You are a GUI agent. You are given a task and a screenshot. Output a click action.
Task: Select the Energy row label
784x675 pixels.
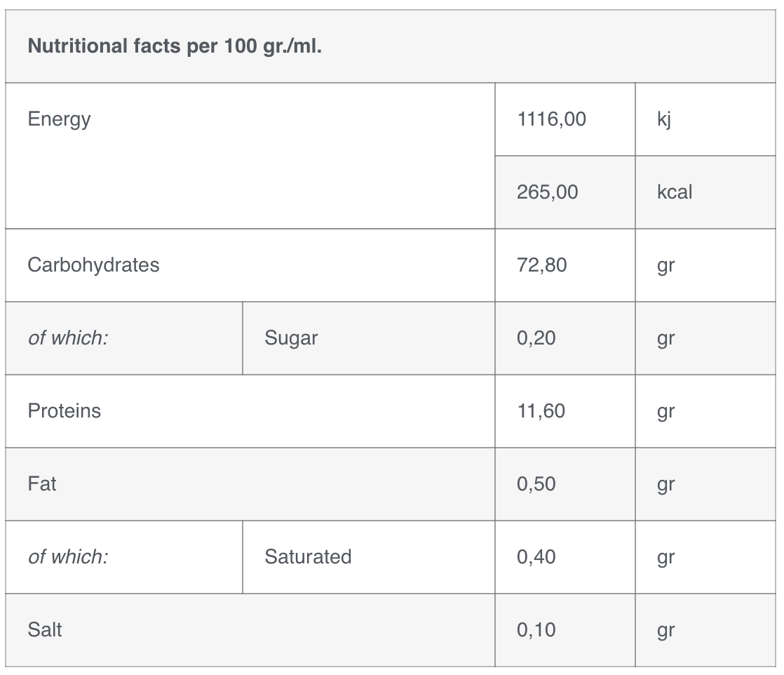pos(59,119)
